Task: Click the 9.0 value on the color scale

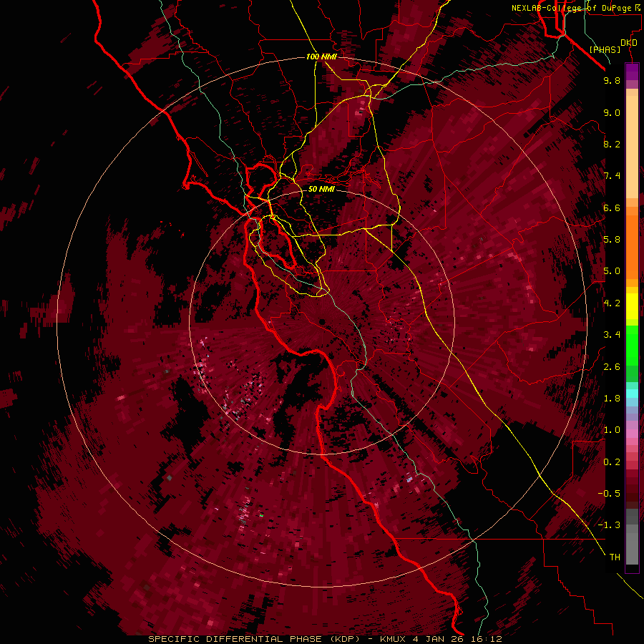Action: coord(612,112)
